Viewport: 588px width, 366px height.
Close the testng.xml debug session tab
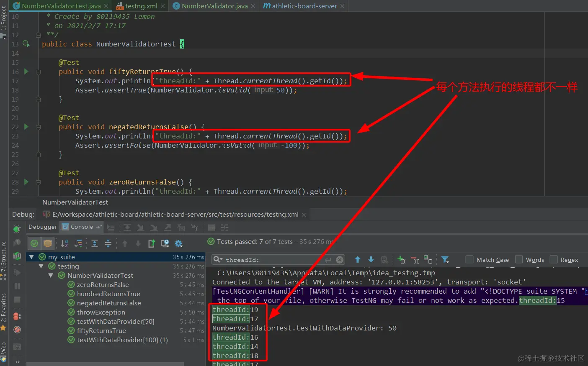[x=304, y=215]
